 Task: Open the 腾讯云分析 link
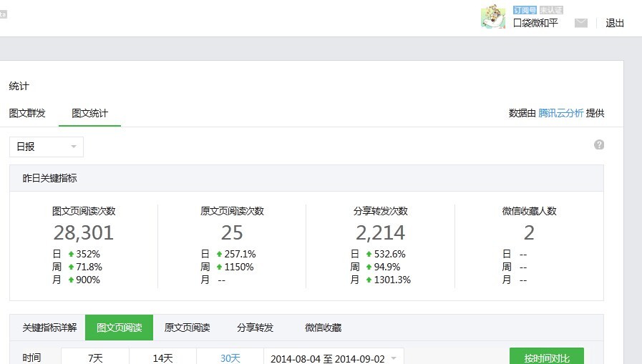[x=560, y=113]
